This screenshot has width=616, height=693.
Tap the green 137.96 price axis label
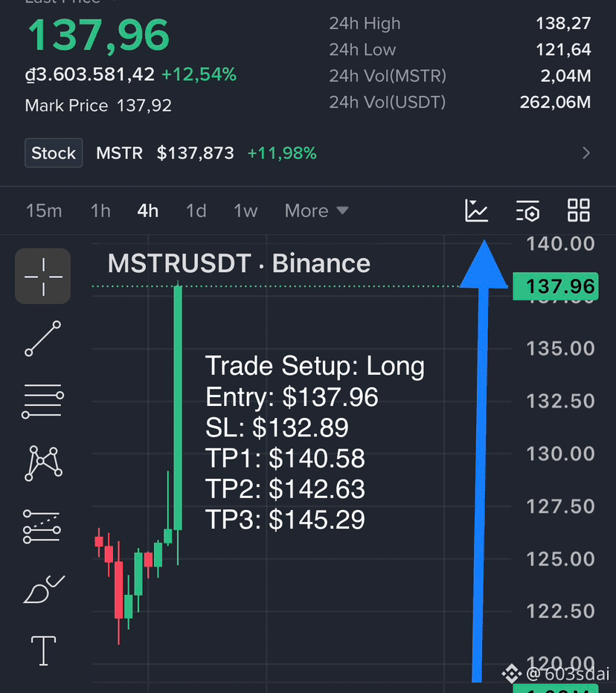[x=556, y=286]
